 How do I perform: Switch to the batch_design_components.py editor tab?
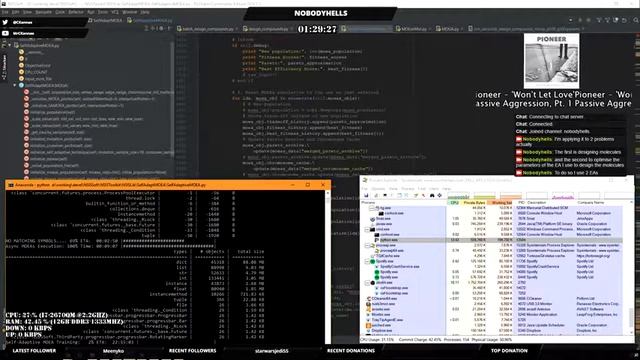(x=207, y=29)
